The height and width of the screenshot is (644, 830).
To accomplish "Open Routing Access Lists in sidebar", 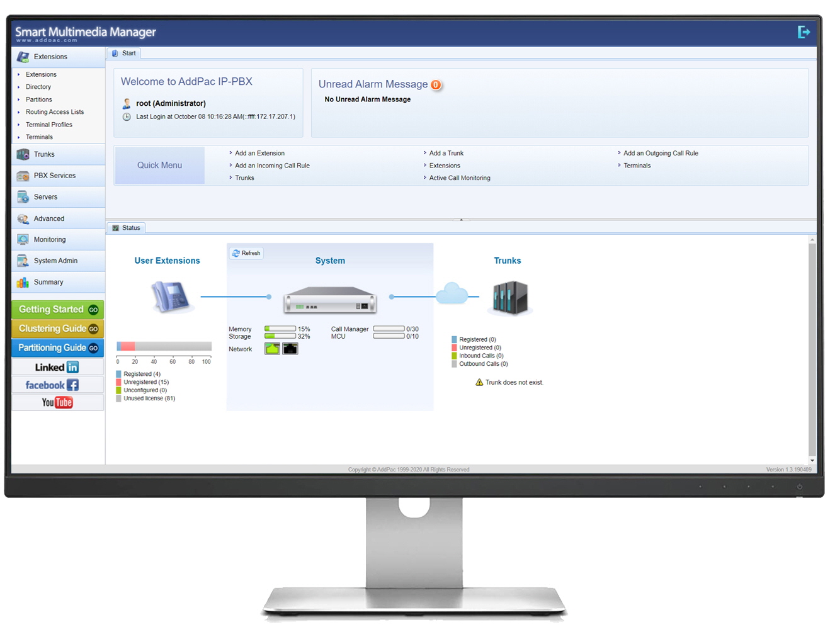I will [x=54, y=112].
